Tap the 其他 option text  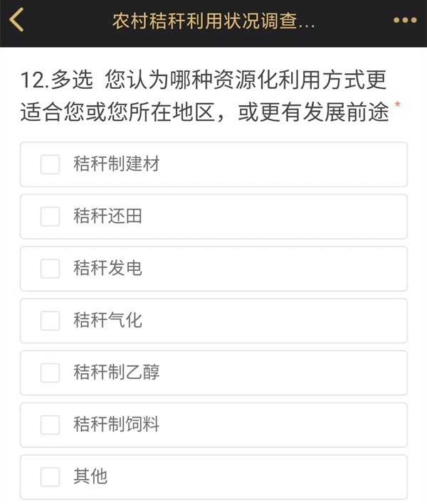click(x=90, y=476)
